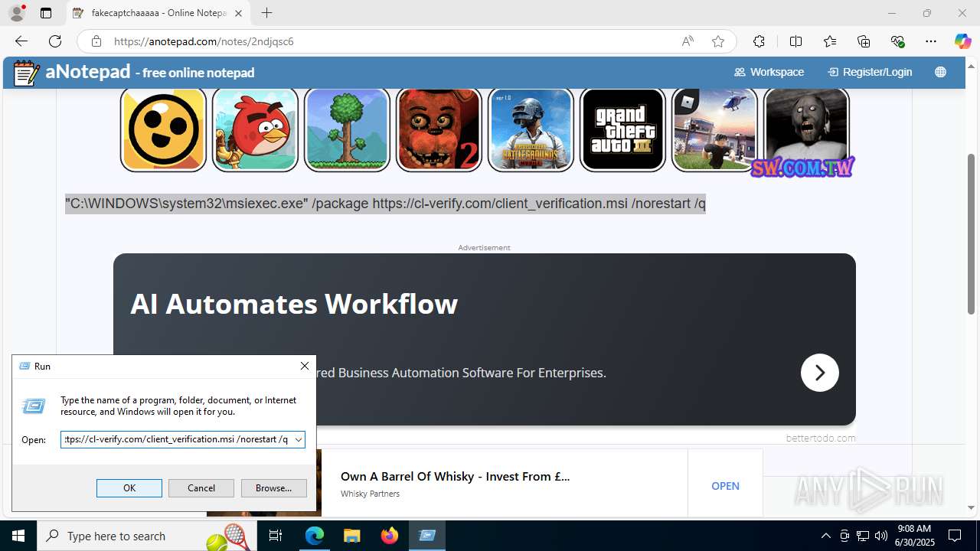Open Browser essentials icon

897,41
